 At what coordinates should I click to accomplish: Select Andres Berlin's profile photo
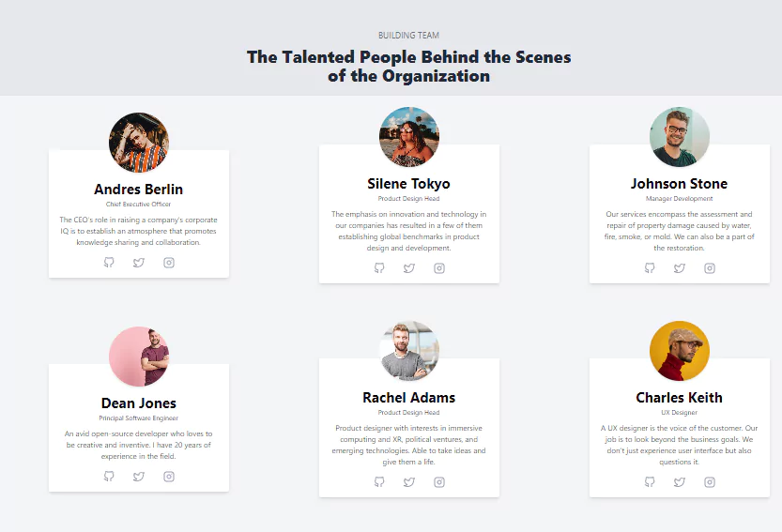pyautogui.click(x=139, y=142)
